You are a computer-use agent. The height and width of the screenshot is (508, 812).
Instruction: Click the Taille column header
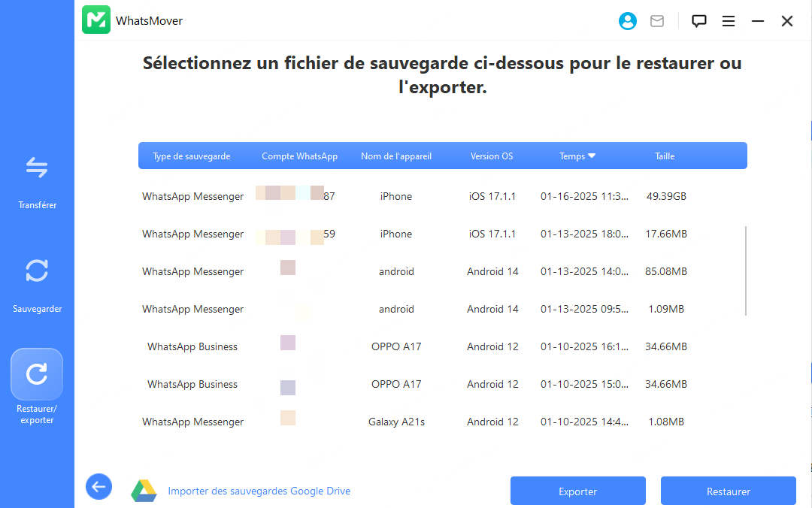(665, 156)
